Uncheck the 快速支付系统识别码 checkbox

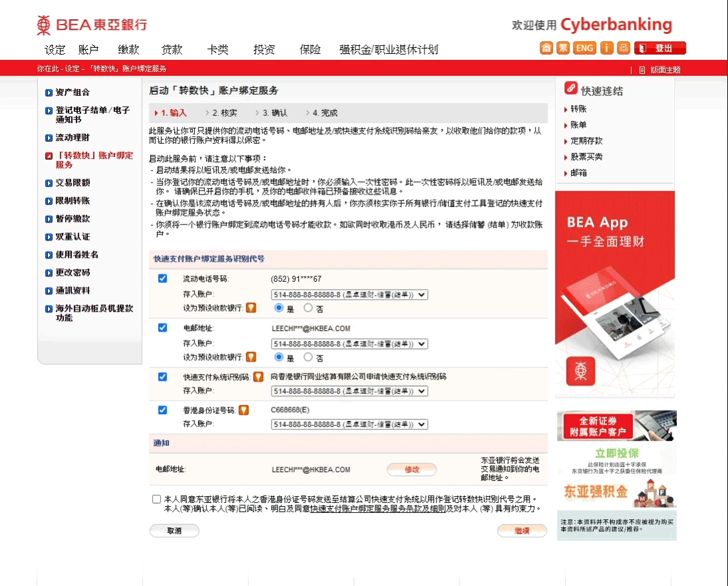(162, 376)
